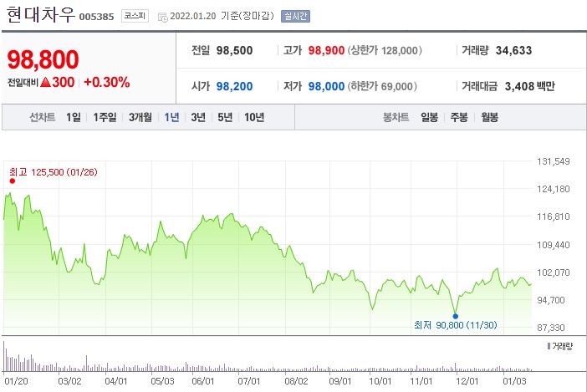Click the 코스피 market label
The image size is (587, 392).
[135, 16]
